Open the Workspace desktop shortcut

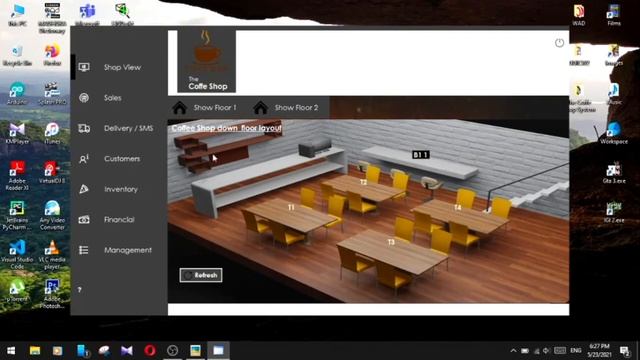614,133
